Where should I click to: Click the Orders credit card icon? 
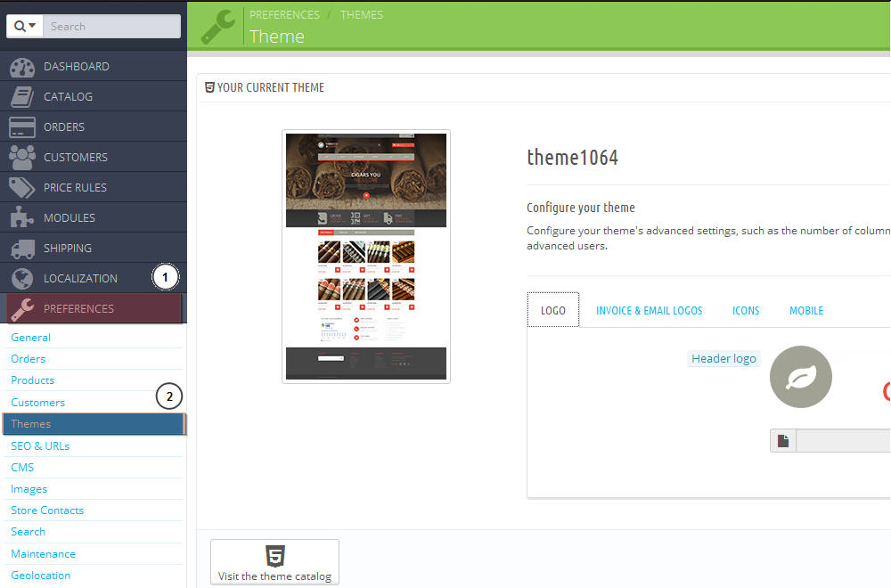coord(21,127)
